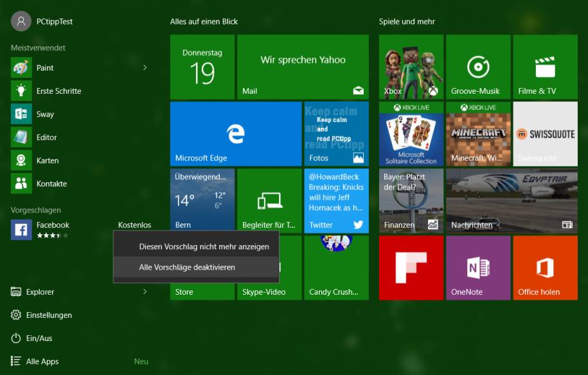The width and height of the screenshot is (588, 375).
Task: Open the Fotos live tile
Action: point(336,134)
